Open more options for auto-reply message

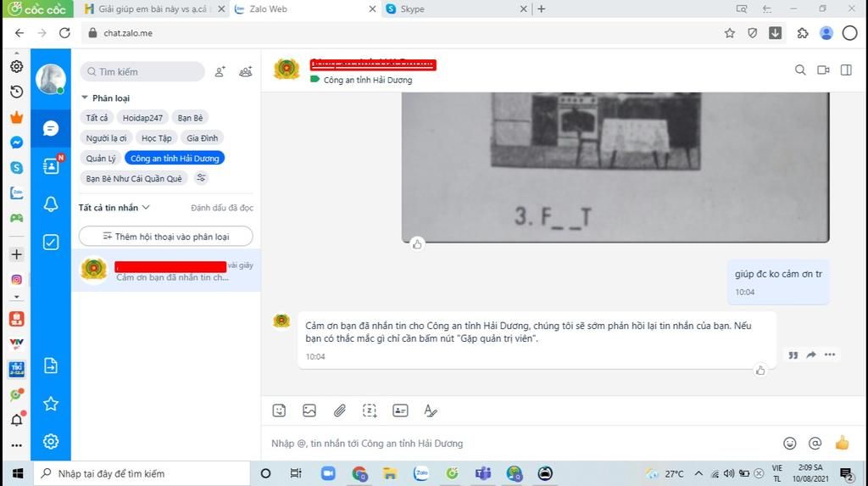coord(829,355)
